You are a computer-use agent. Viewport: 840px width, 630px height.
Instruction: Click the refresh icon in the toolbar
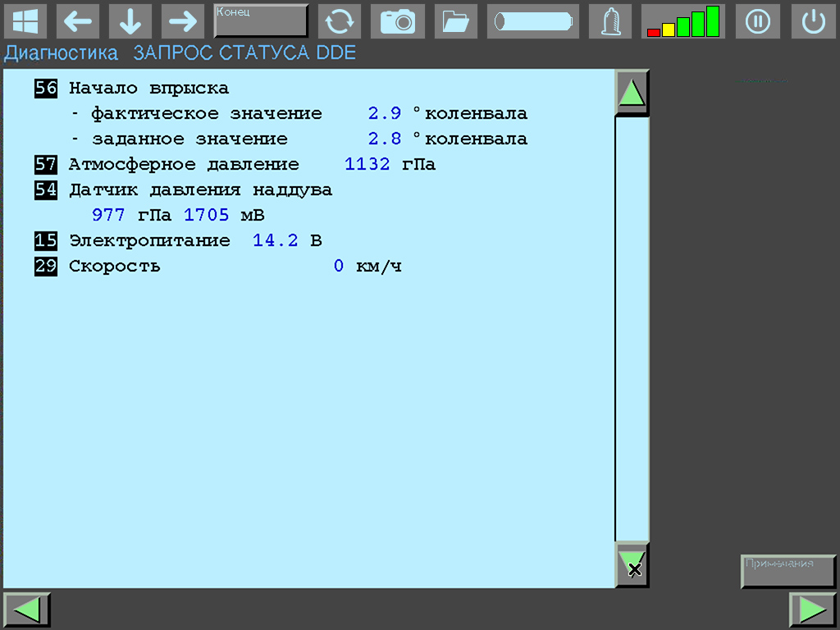coord(339,21)
